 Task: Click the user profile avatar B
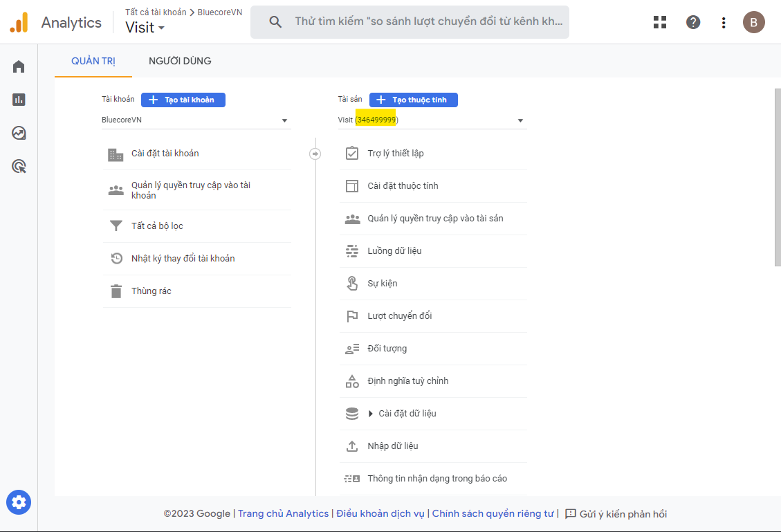pos(753,22)
